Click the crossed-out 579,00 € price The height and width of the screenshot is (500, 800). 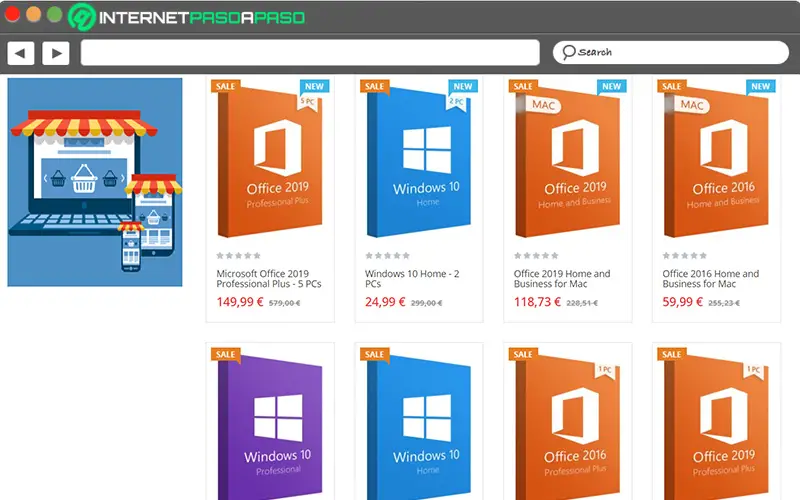[x=285, y=303]
